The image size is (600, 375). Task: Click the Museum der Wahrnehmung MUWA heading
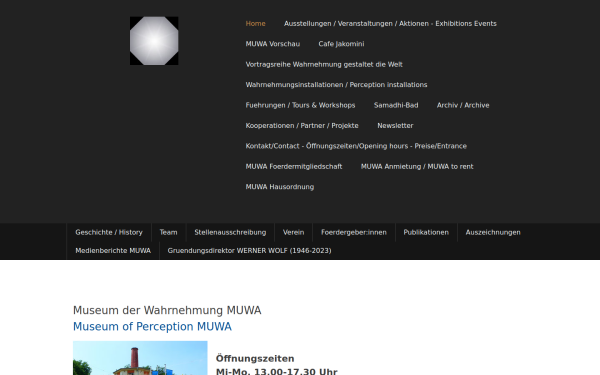tap(167, 310)
